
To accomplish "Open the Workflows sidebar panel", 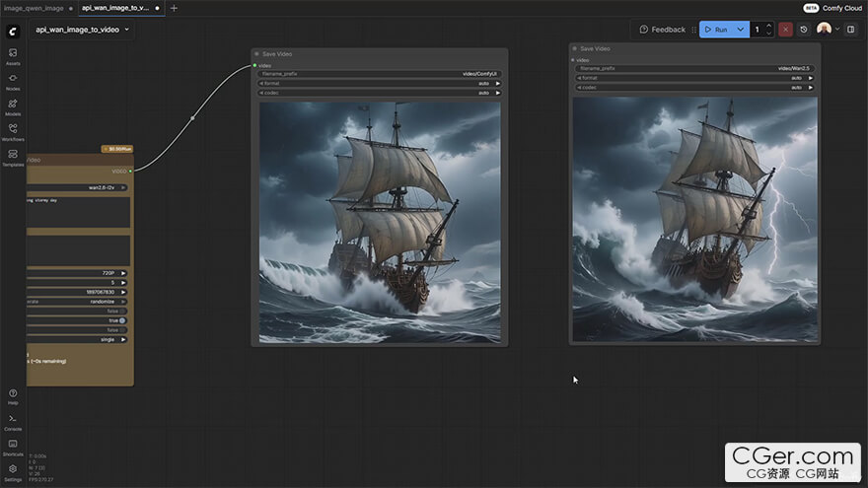I will [x=13, y=131].
